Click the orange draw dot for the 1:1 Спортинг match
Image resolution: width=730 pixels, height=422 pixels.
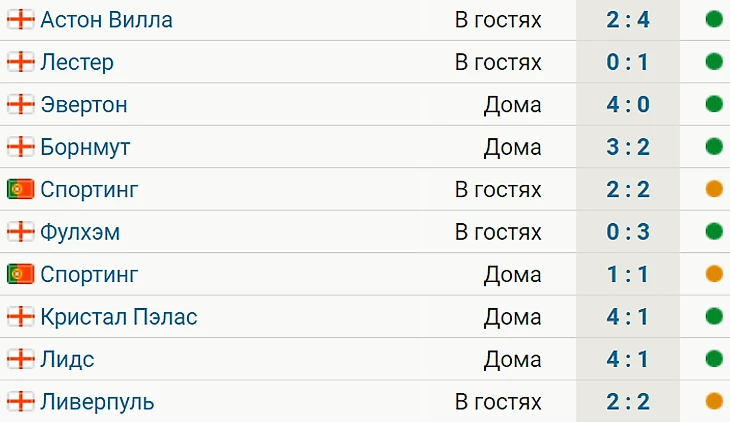[714, 274]
